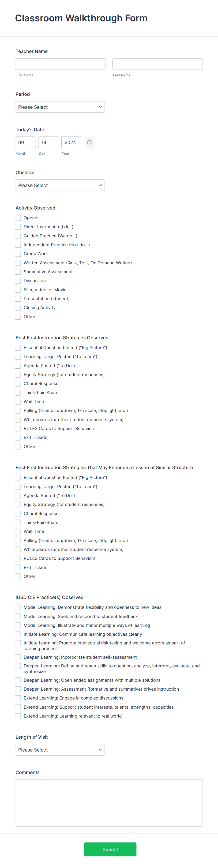Check Wait Time in strategies observed
Screen dimensions: 218x868
pyautogui.click(x=18, y=401)
